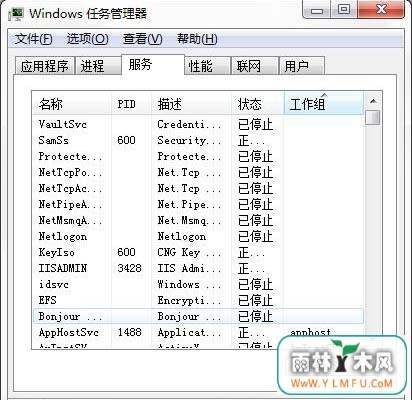The width and height of the screenshot is (412, 400).
Task: Click the apphost work group cell
Action: pyautogui.click(x=310, y=332)
